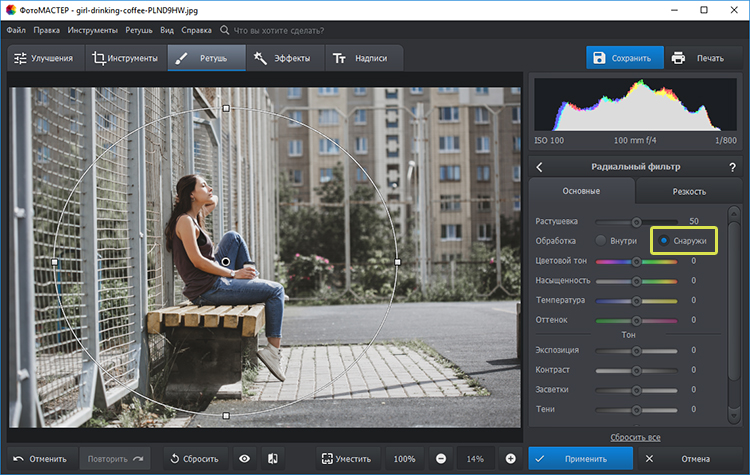Click the search magnifier icon in menu bar

click(x=223, y=31)
